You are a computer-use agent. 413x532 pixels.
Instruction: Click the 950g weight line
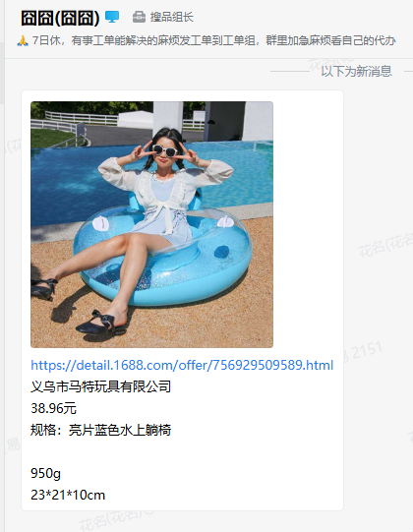(x=45, y=473)
